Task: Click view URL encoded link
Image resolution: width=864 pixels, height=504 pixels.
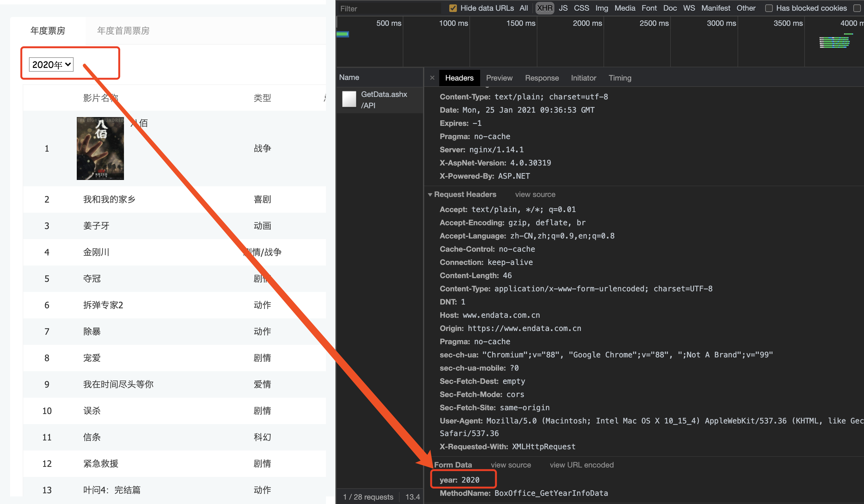Action: point(581,465)
